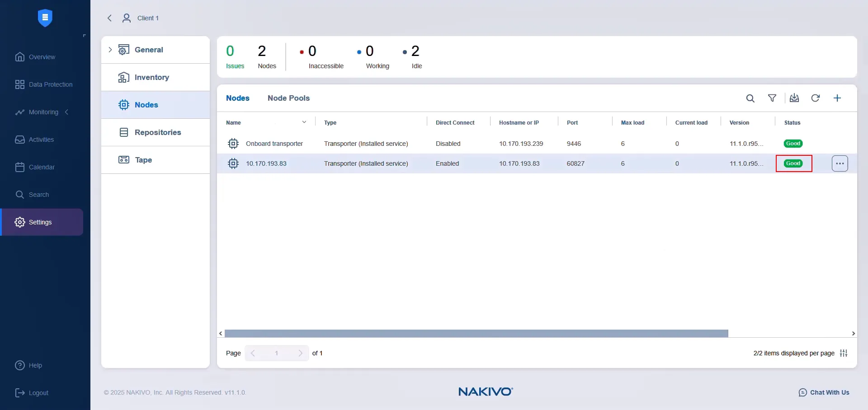Click the Status column header
The image size is (868, 410).
[792, 123]
